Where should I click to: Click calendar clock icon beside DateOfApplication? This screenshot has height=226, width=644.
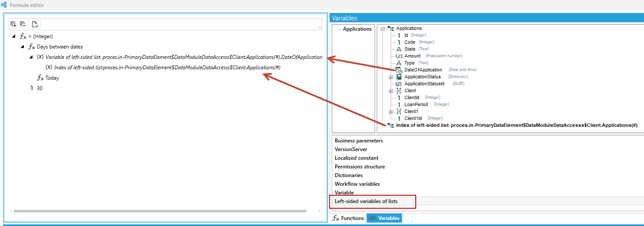point(399,70)
